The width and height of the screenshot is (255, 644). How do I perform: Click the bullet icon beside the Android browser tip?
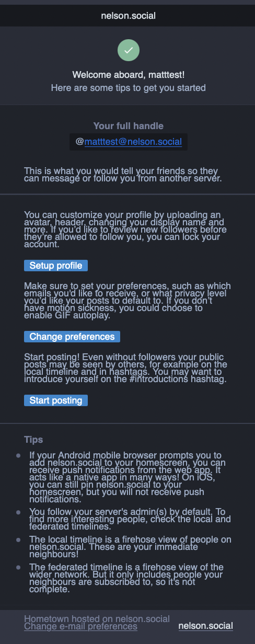[18, 456]
